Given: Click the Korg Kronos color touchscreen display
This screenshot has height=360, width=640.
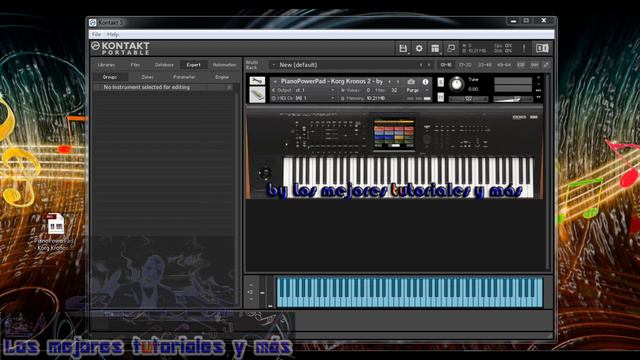Looking at the screenshot, I should click(394, 135).
